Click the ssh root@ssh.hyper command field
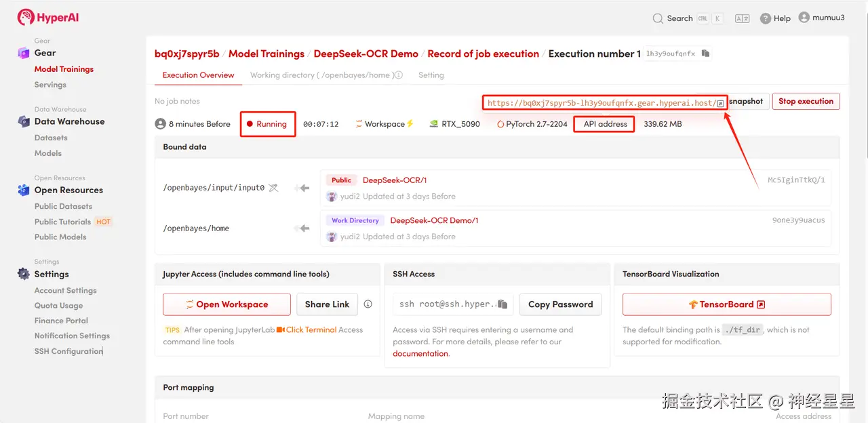 tap(453, 304)
